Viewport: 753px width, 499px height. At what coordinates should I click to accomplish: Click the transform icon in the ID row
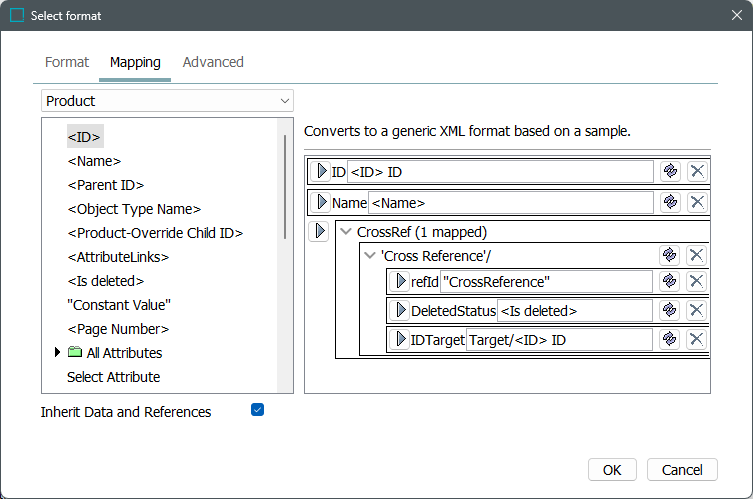[x=670, y=172]
